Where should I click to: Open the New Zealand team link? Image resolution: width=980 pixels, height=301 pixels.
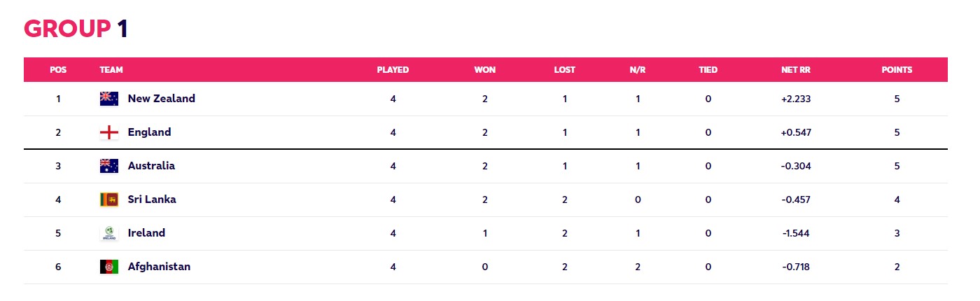point(162,99)
